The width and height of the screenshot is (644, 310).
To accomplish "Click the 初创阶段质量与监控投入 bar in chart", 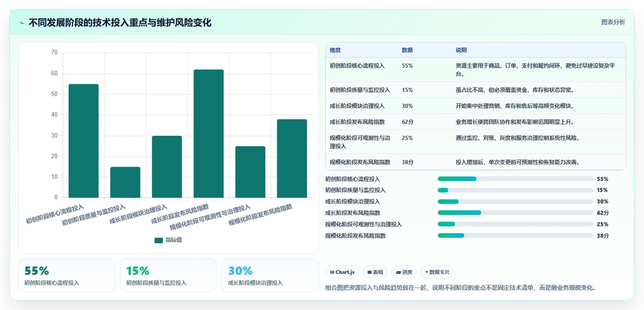I will click(x=125, y=182).
